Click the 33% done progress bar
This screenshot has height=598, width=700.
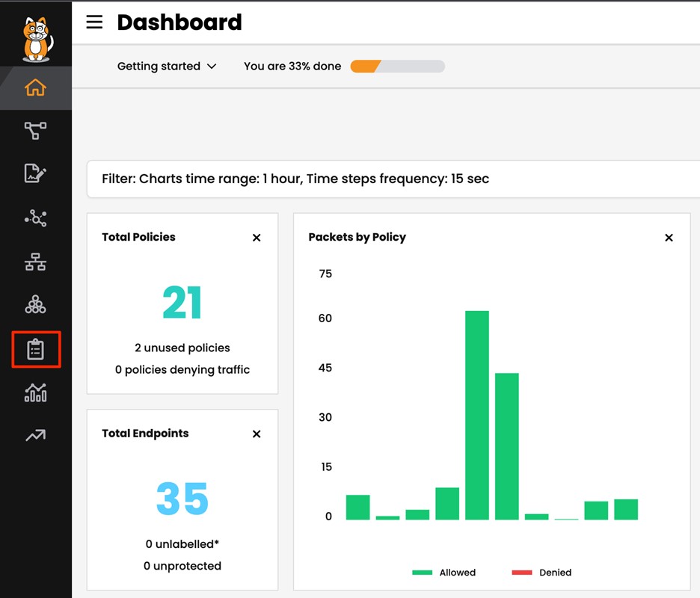click(397, 67)
